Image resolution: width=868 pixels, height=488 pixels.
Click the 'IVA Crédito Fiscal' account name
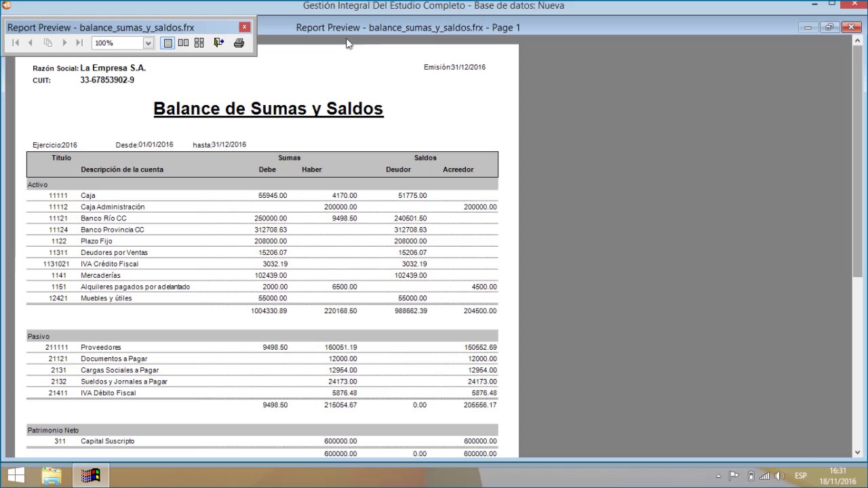(109, 264)
